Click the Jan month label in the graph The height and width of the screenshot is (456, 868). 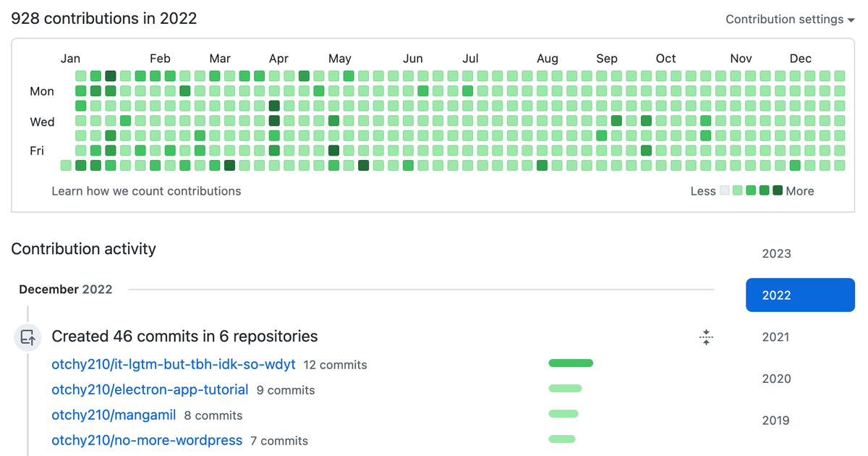(70, 59)
